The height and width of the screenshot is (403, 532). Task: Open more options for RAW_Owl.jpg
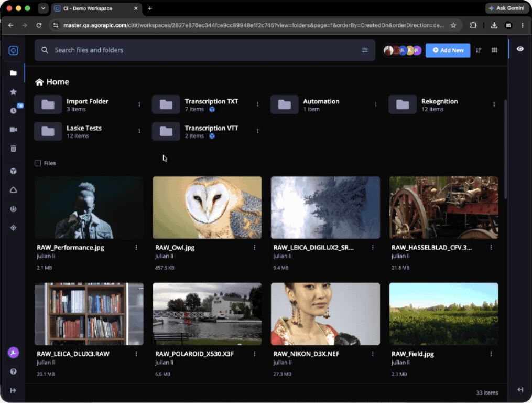click(x=254, y=247)
